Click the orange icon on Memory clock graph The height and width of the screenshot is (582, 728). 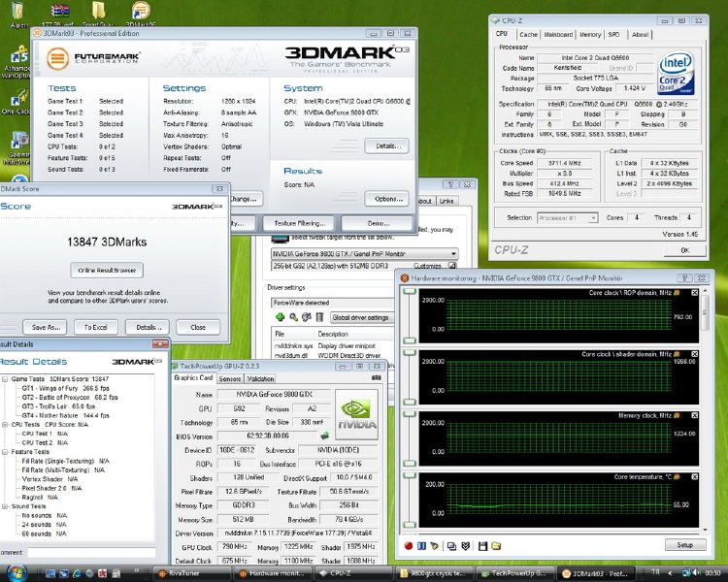coord(677,415)
